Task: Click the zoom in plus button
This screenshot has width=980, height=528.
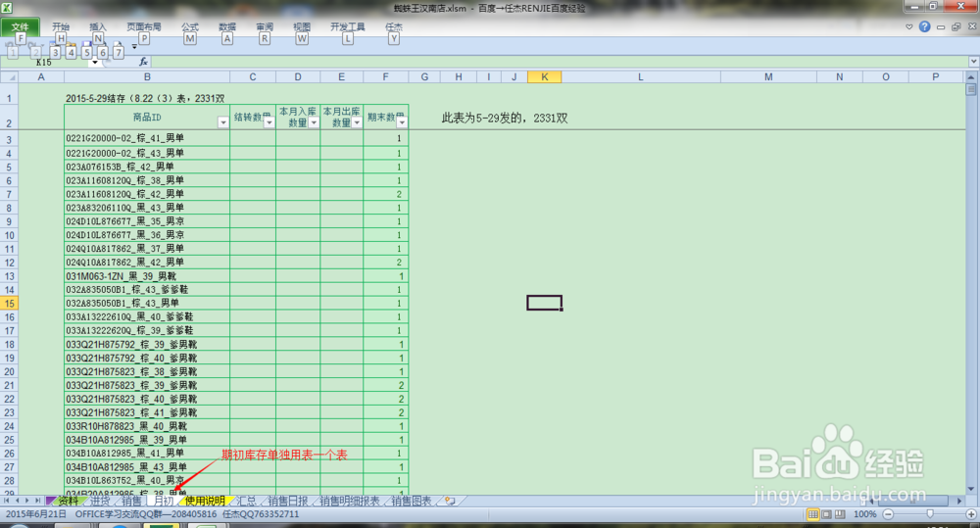Action: 971,514
